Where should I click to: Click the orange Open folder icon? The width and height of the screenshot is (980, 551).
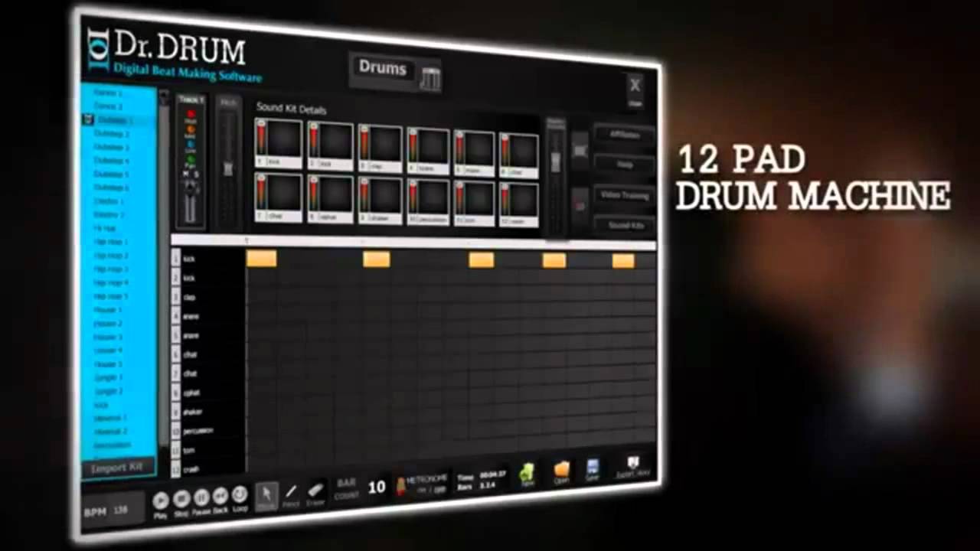point(562,469)
